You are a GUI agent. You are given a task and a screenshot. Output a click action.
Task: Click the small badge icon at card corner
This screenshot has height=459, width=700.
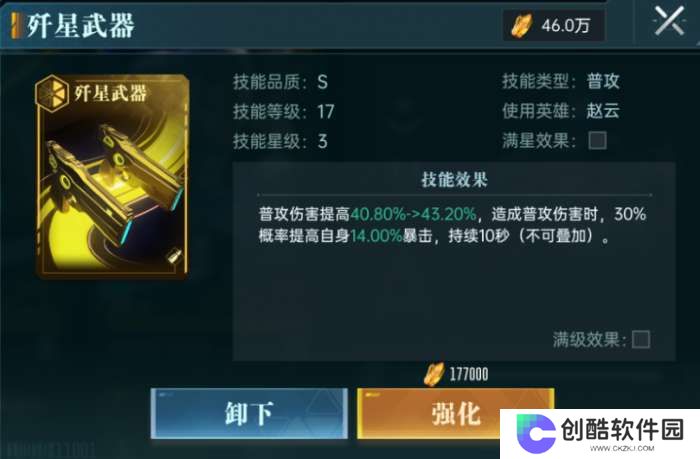pos(175,256)
